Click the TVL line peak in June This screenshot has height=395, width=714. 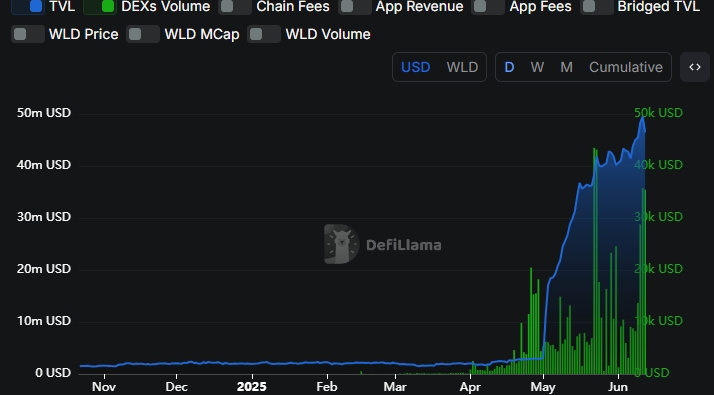(x=643, y=118)
